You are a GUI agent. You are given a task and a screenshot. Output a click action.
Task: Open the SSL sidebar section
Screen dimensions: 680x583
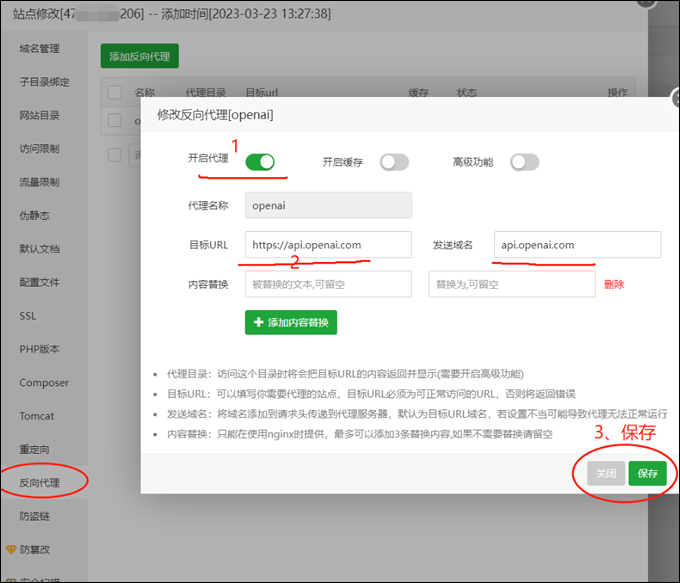[28, 315]
